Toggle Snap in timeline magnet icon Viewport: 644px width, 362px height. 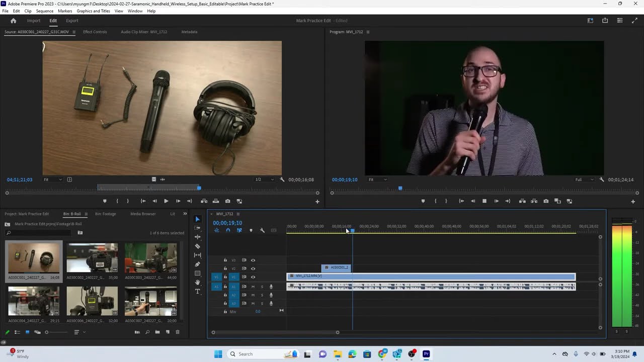[228, 230]
